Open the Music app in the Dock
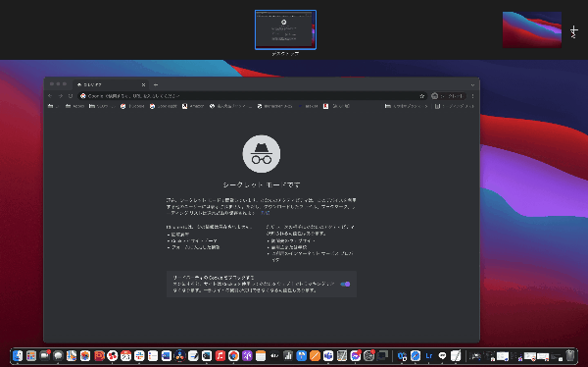 point(220,355)
